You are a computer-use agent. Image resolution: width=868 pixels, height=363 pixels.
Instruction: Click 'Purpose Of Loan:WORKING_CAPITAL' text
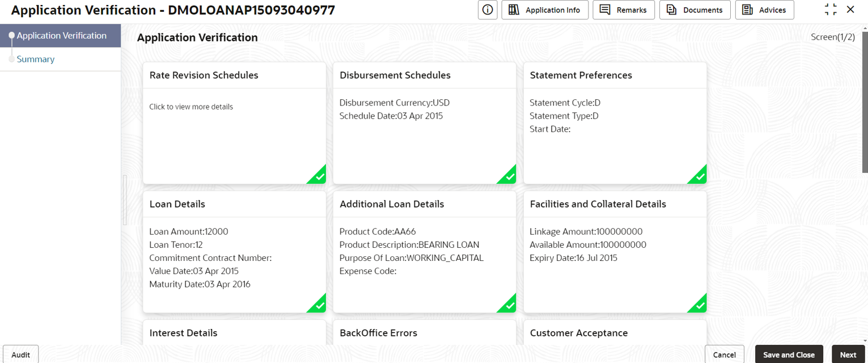411,258
